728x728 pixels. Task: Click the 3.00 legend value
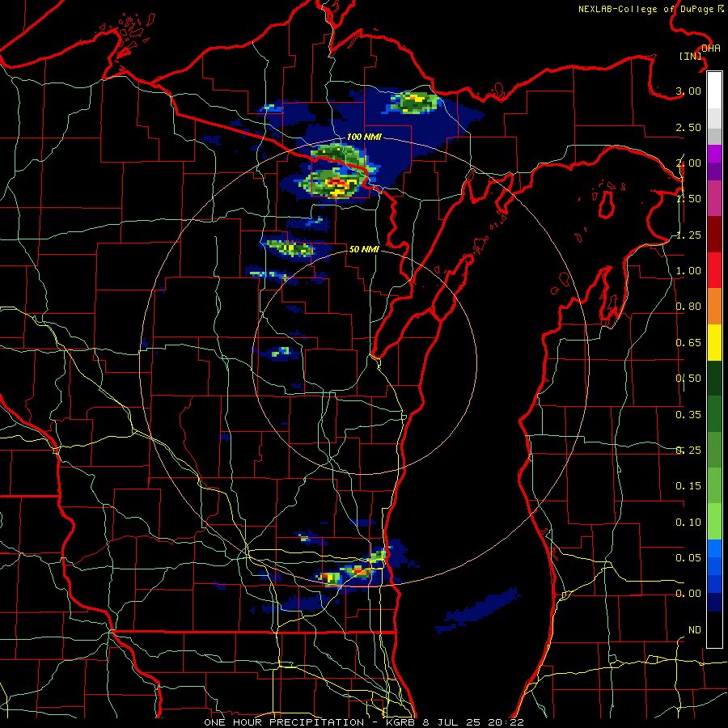688,91
